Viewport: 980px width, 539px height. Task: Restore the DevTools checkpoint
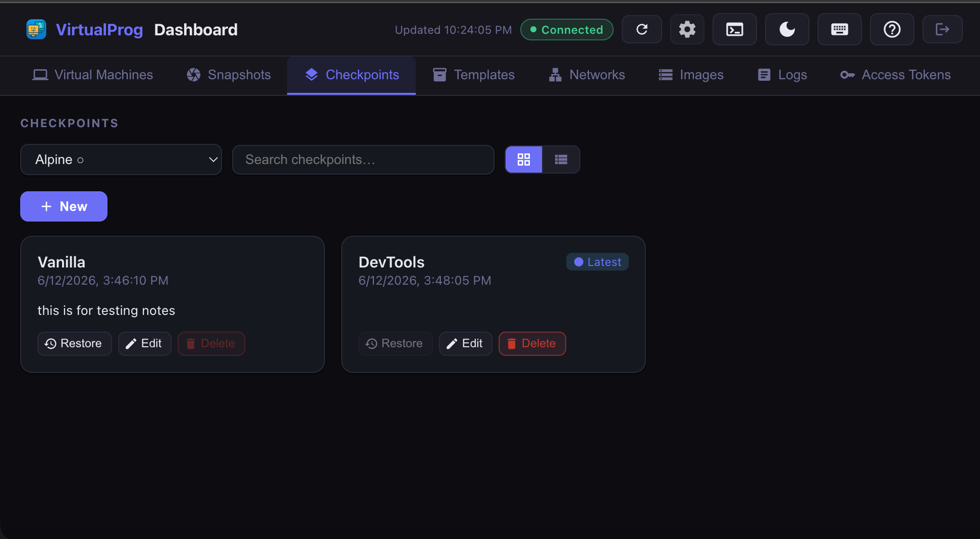pos(395,344)
